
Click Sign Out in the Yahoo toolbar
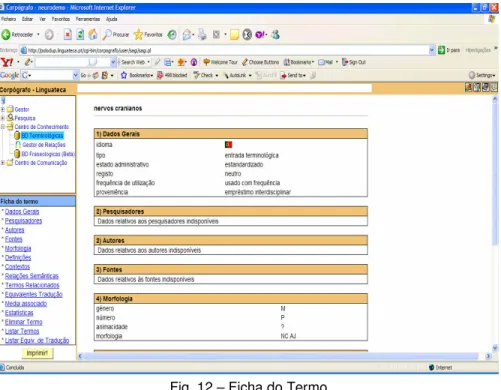pyautogui.click(x=354, y=62)
